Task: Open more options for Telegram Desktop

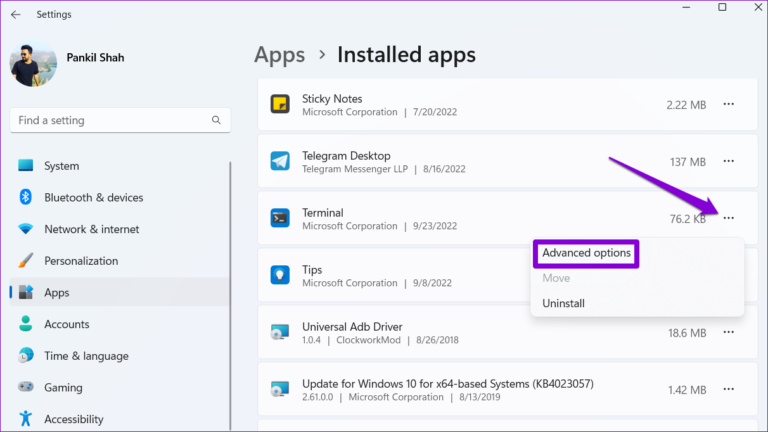Action: (728, 161)
